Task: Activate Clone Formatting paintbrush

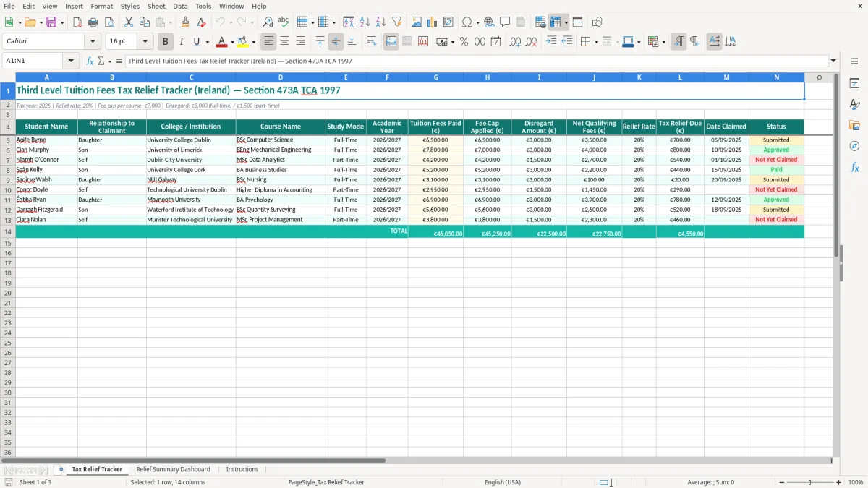Action: [x=186, y=22]
